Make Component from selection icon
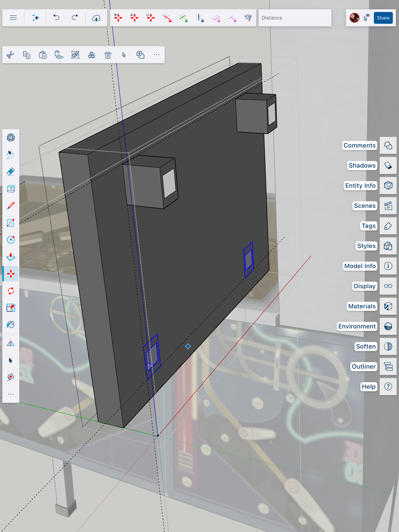 coord(92,55)
